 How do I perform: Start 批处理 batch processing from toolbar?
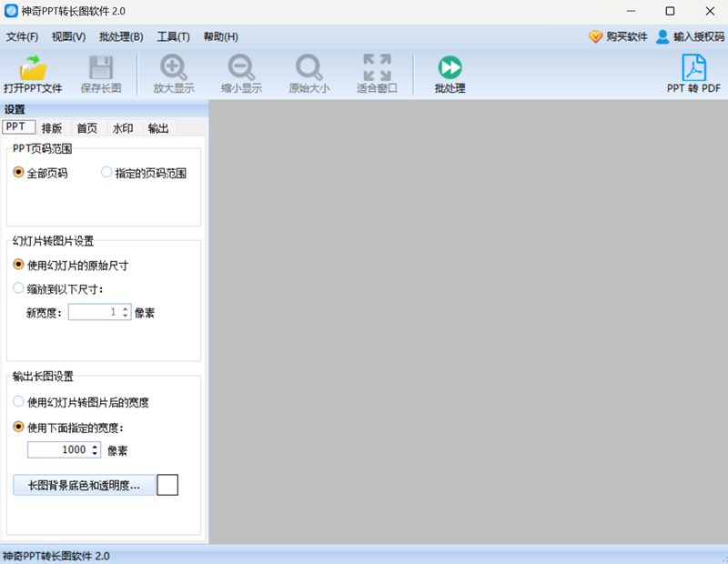pos(448,73)
